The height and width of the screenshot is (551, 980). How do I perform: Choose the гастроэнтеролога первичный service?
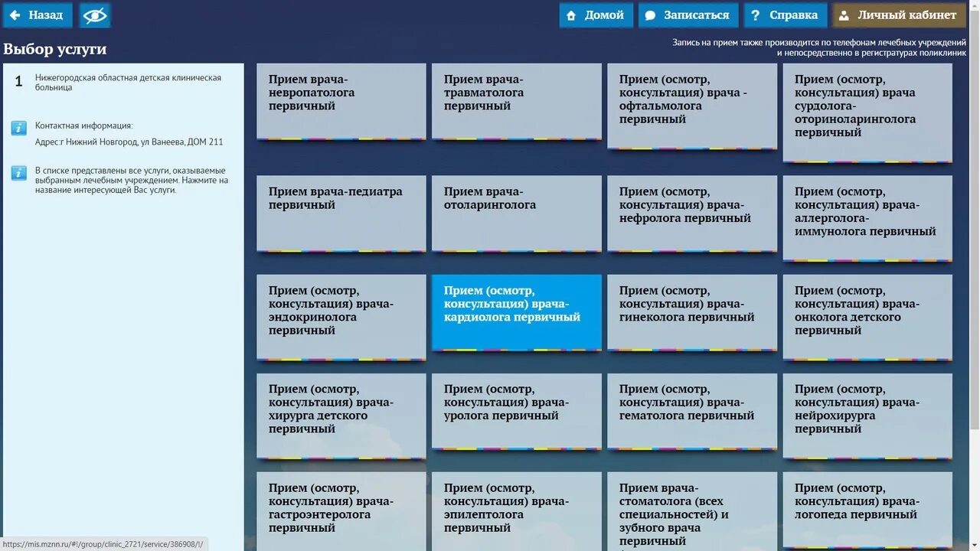(341, 511)
